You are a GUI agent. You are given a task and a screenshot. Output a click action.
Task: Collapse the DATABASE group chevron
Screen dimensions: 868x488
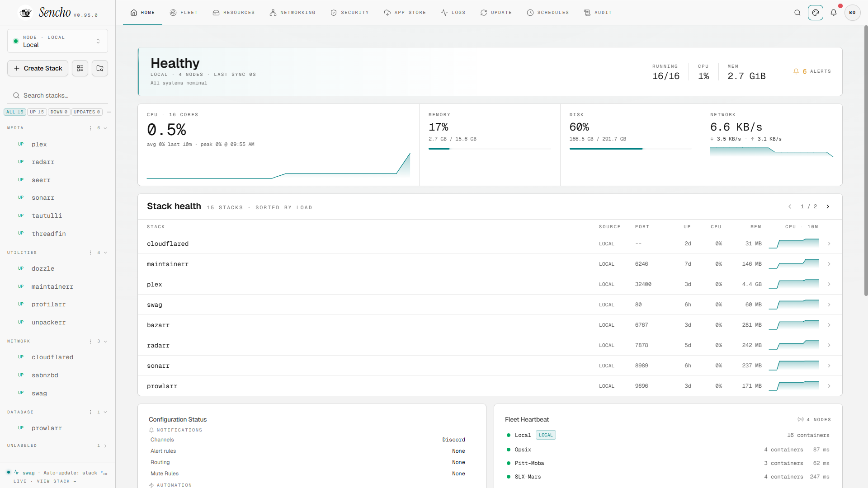[x=105, y=412]
